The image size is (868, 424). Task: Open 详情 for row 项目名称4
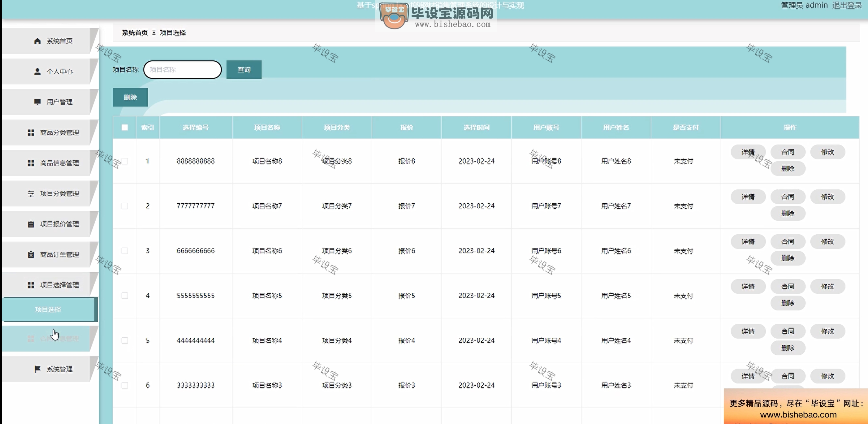point(748,331)
